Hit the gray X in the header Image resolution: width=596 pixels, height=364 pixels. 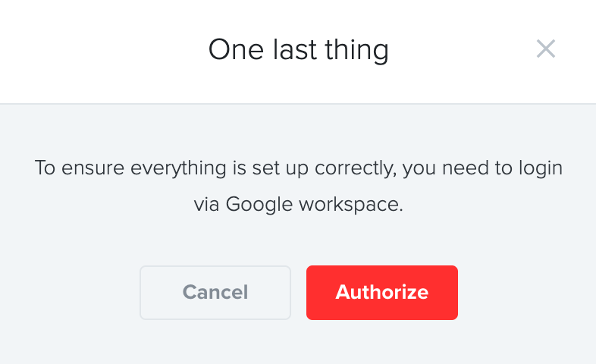[546, 49]
